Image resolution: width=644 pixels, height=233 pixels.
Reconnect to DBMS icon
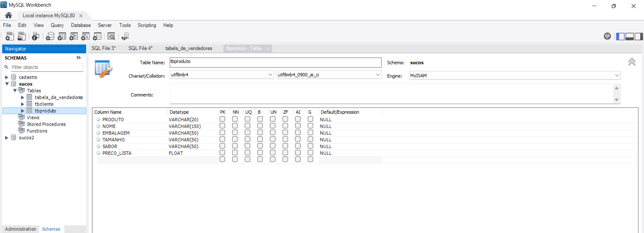[x=125, y=36]
